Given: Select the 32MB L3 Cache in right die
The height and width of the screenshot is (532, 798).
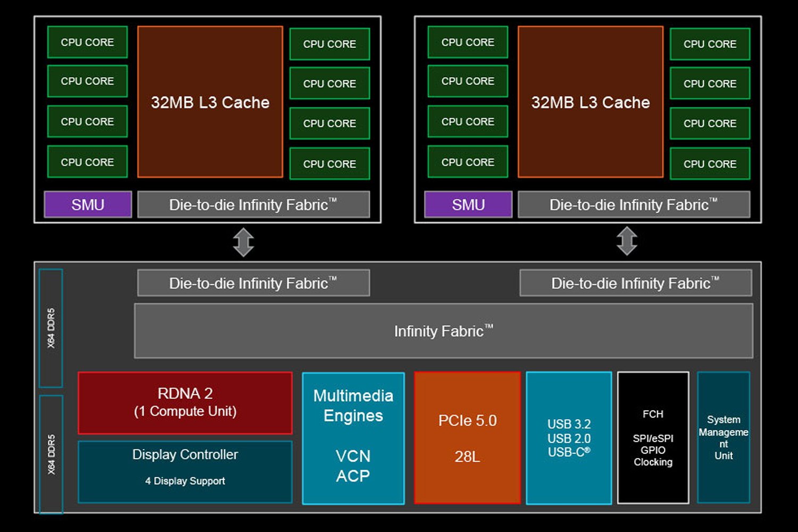Looking at the screenshot, I should [591, 102].
